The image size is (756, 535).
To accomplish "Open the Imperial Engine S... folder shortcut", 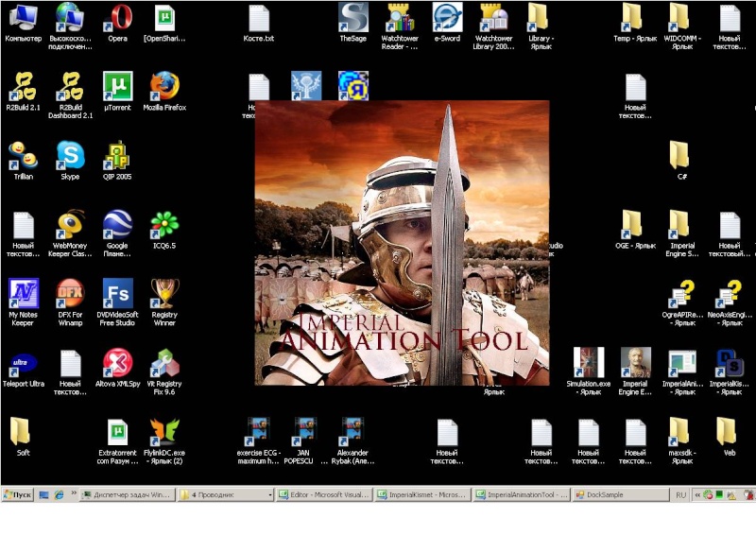I will pyautogui.click(x=681, y=233).
